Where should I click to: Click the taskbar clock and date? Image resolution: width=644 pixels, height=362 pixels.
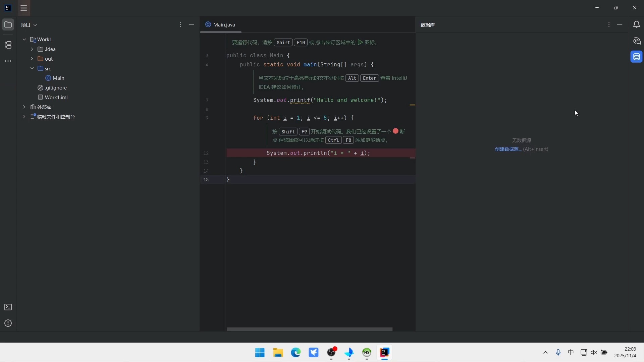click(625, 353)
